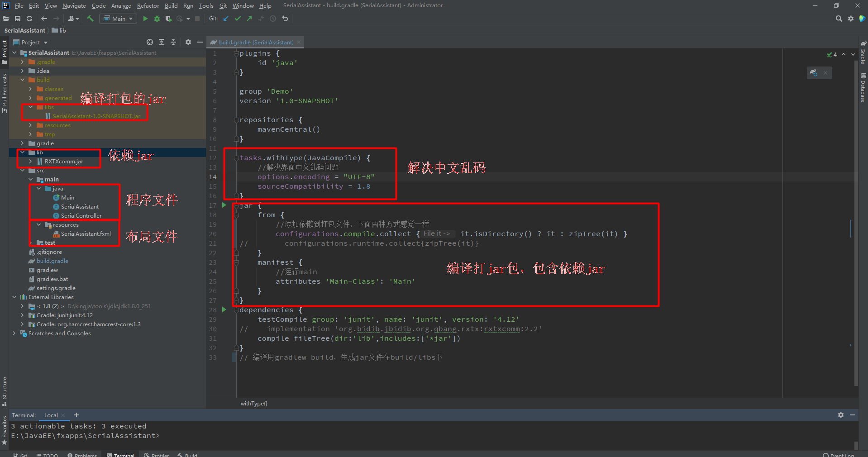This screenshot has height=457, width=868.
Task: Open Terminal panel settings gear
Action: 841,415
